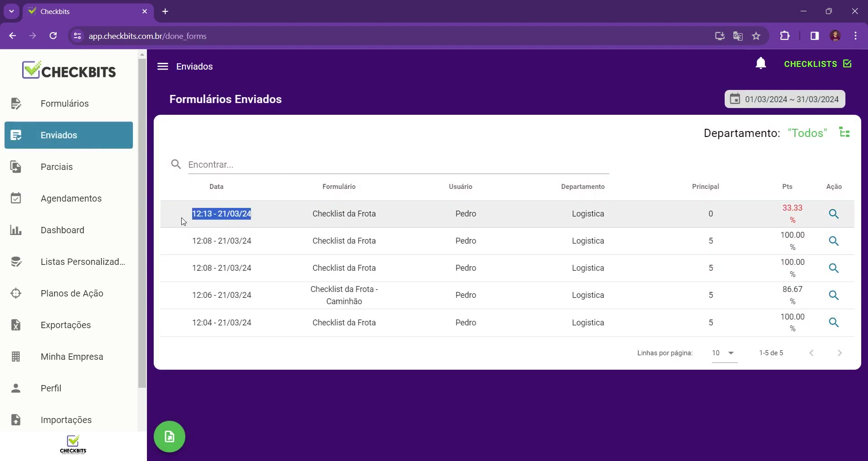Viewport: 868px width, 461px height.
Task: Toggle the browser side panel
Action: click(814, 36)
